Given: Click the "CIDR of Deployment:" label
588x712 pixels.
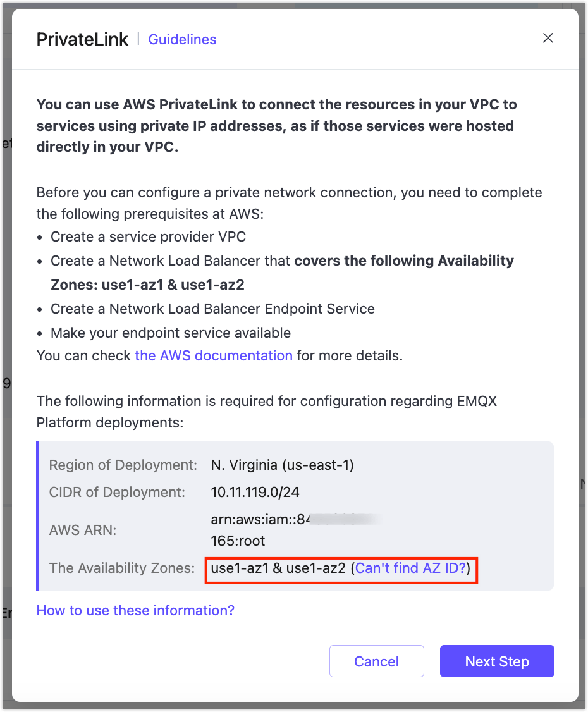Looking at the screenshot, I should (118, 492).
